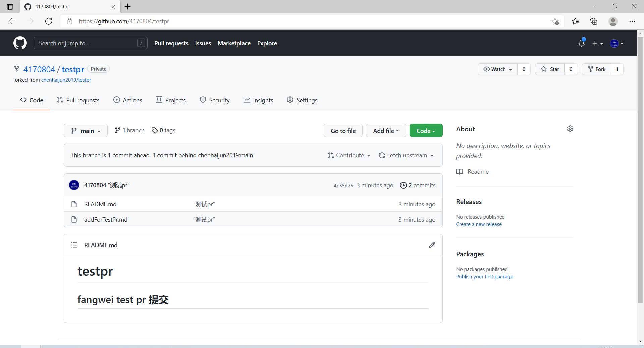Image resolution: width=644 pixels, height=348 pixels.
Task: Click Publish your first package link
Action: click(x=484, y=277)
